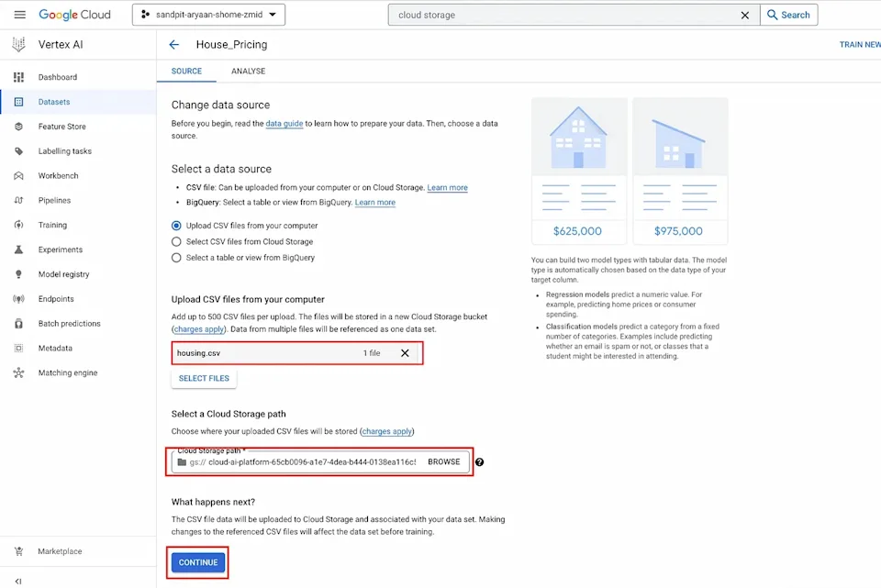Open the data guide link
881x588 pixels.
(284, 124)
